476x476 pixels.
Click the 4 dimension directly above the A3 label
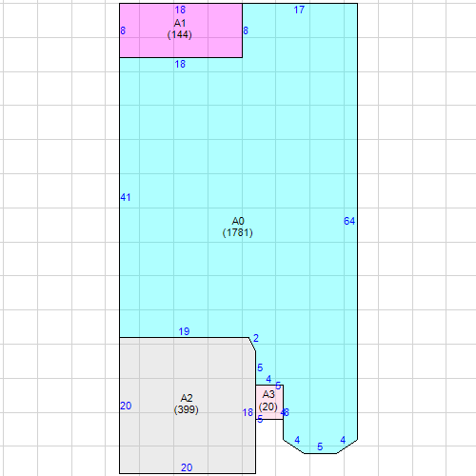(268, 379)
